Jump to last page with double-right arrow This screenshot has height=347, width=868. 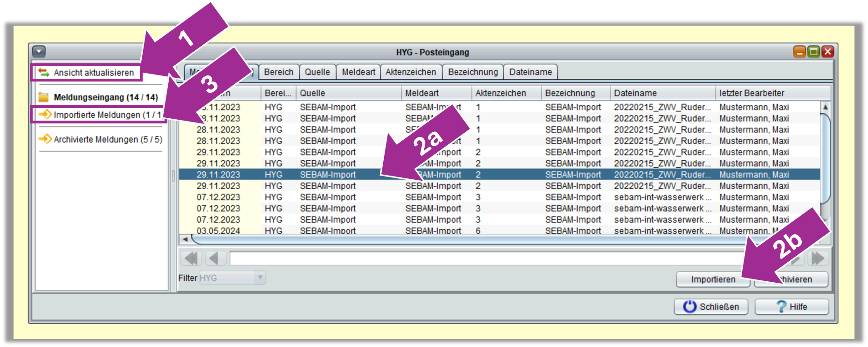tap(818, 258)
